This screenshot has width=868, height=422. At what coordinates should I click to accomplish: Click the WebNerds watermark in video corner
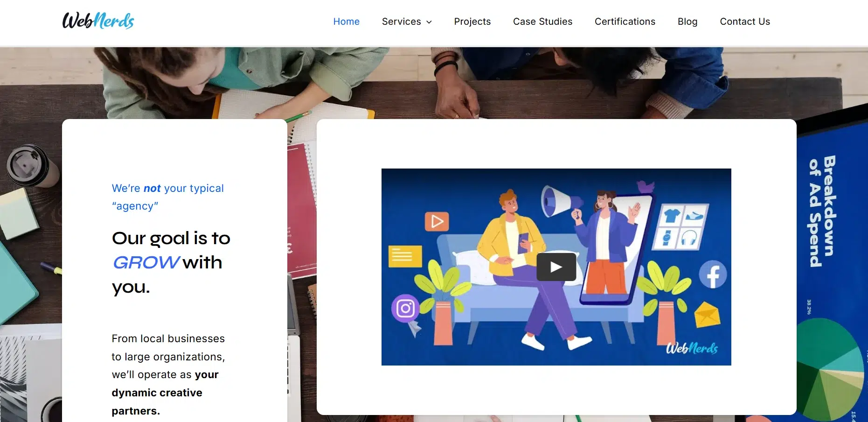pyautogui.click(x=691, y=348)
